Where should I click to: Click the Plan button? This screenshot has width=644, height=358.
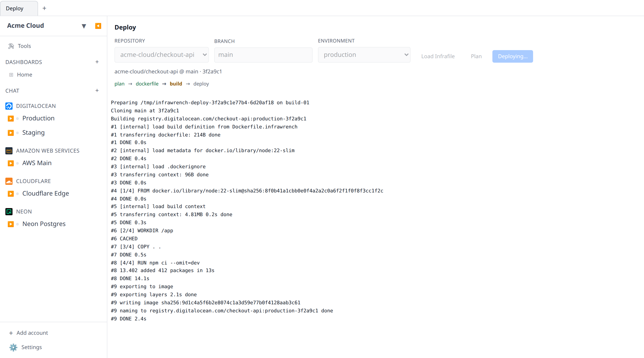[x=476, y=56]
